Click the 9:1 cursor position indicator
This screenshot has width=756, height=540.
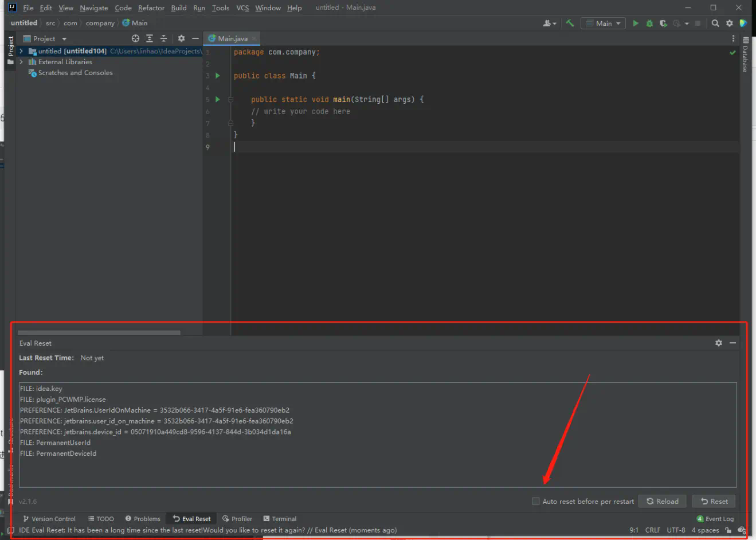click(634, 530)
